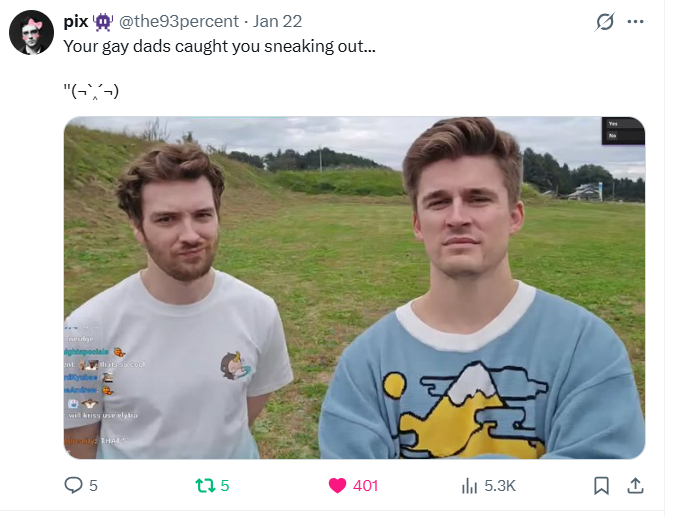Click the reply count of 5
682x516 pixels.
(x=93, y=486)
